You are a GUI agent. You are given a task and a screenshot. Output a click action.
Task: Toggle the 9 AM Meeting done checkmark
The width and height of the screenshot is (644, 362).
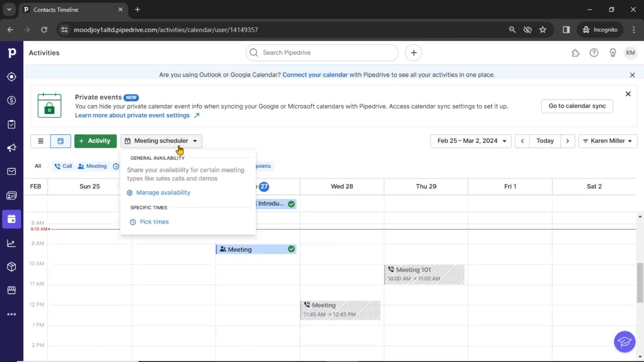pyautogui.click(x=291, y=249)
